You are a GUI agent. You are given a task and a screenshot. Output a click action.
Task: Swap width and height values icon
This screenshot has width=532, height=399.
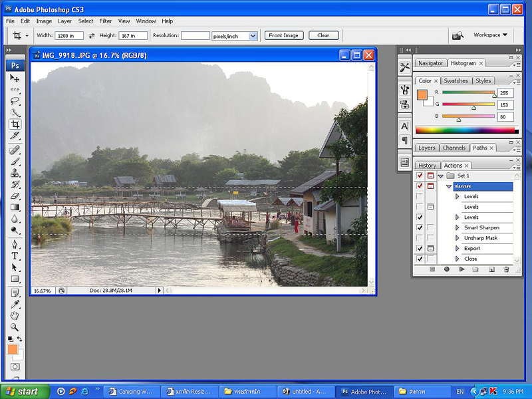[92, 35]
